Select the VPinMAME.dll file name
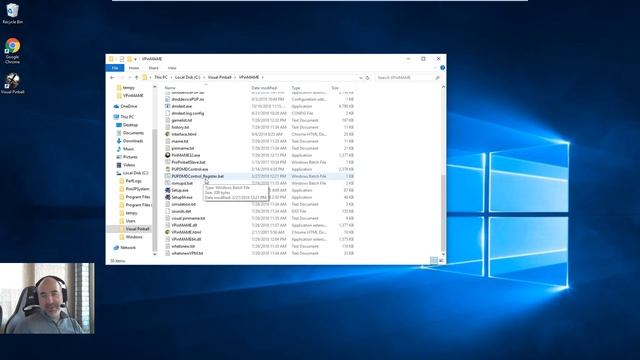 184,225
